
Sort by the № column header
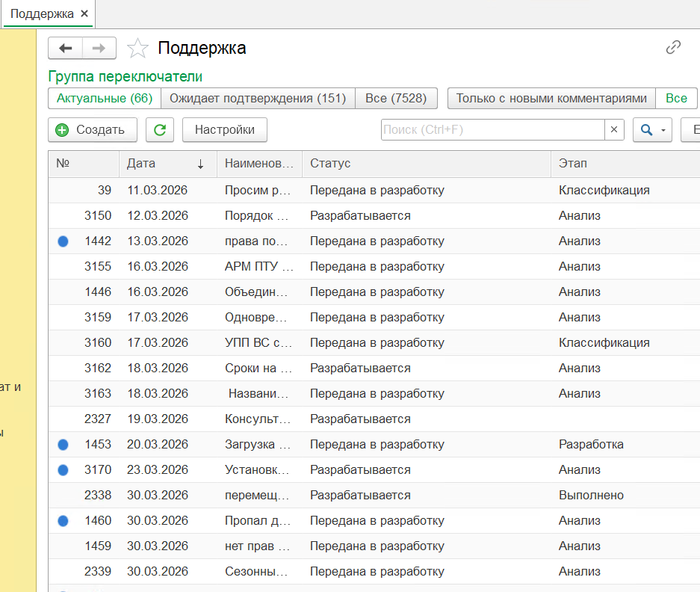pos(84,164)
